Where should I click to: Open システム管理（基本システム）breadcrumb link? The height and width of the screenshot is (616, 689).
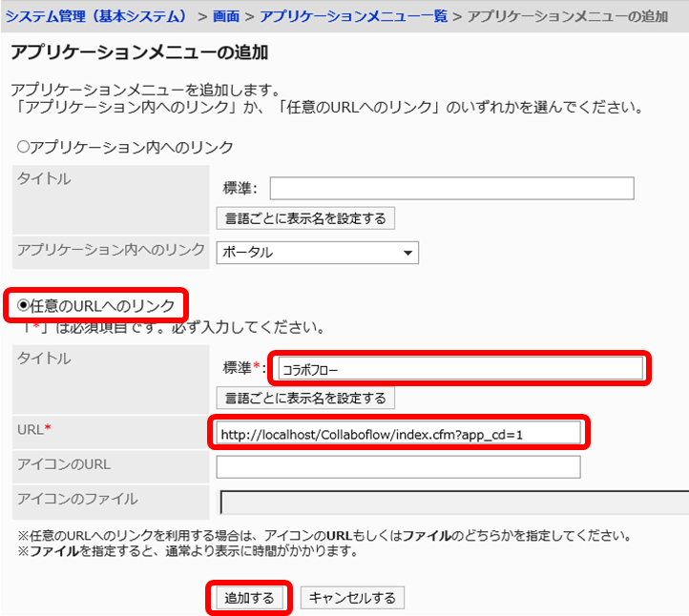pyautogui.click(x=96, y=16)
